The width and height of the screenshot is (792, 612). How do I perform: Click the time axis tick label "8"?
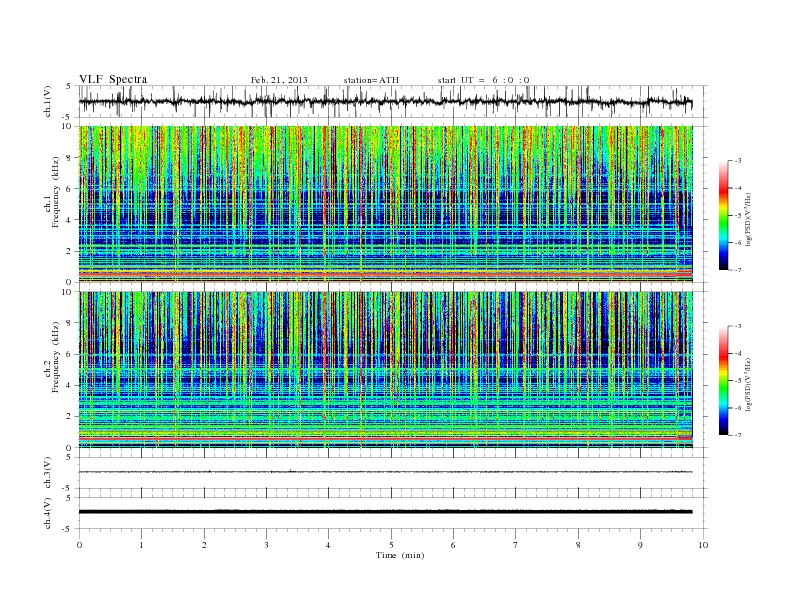coord(578,545)
